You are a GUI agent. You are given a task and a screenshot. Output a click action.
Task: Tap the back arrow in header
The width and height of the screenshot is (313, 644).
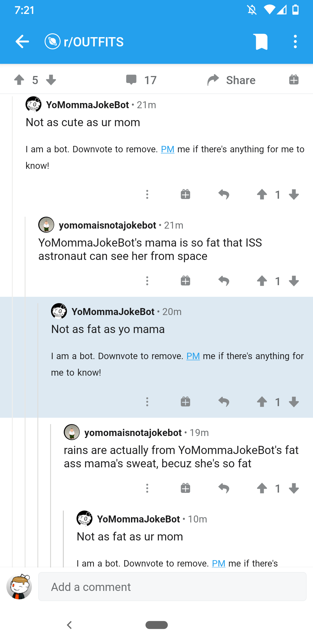[x=22, y=42]
